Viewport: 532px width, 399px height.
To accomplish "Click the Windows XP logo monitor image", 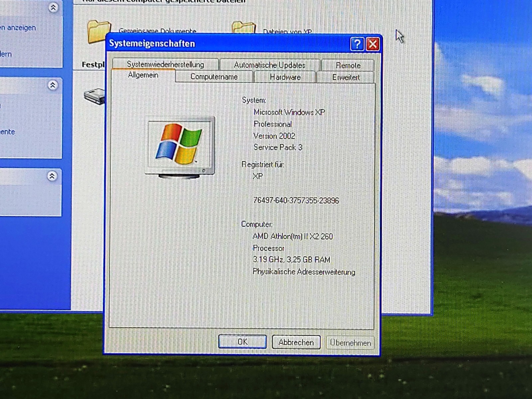I will [x=180, y=147].
